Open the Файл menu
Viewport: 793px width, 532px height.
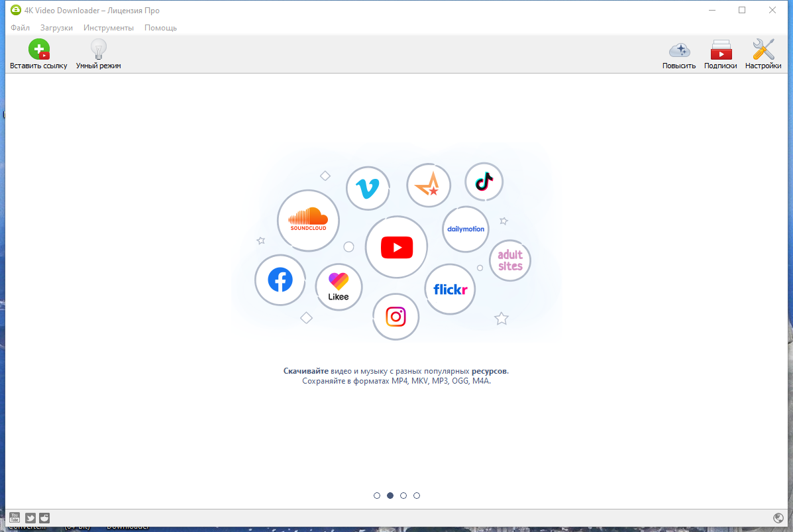pos(21,28)
